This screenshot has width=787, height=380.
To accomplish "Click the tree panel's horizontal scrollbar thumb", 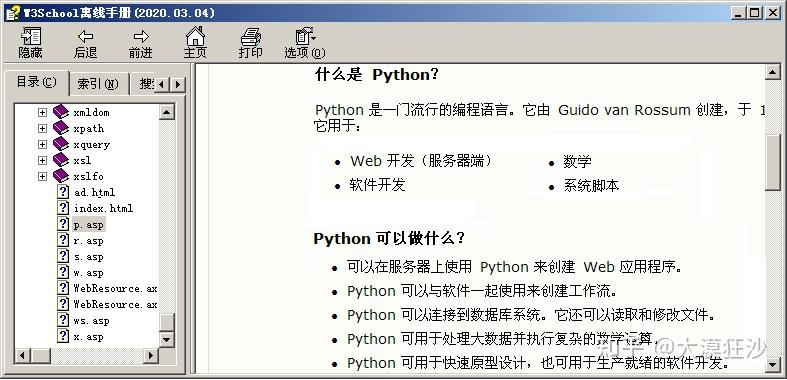I will point(41,355).
